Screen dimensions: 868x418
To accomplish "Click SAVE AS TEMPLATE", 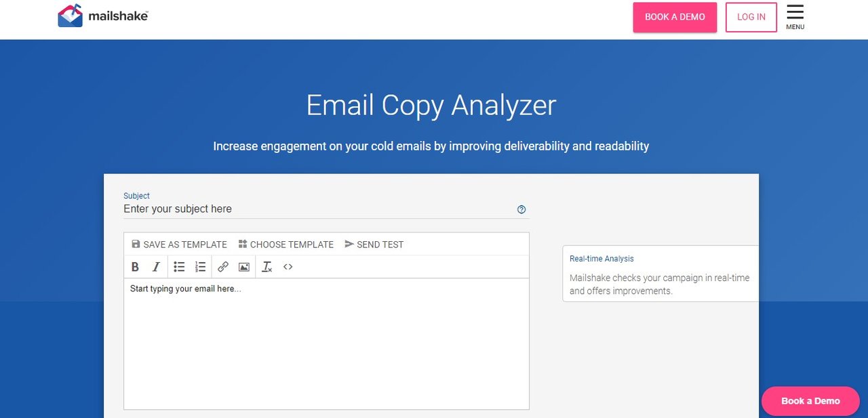I will click(179, 245).
